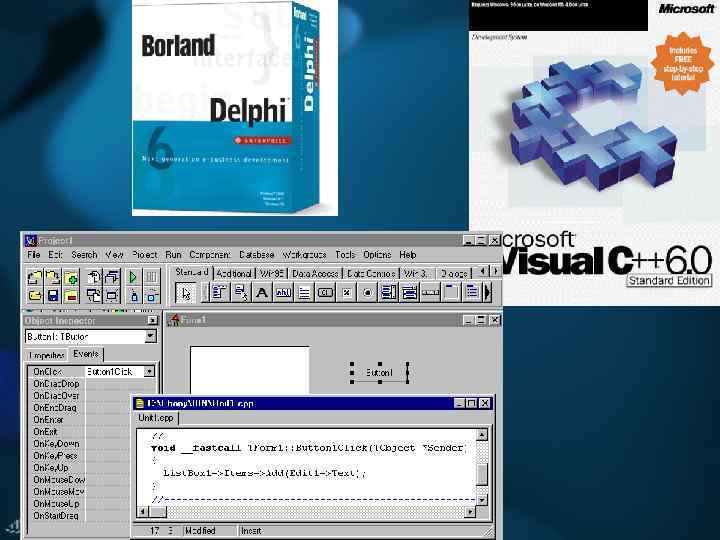Switch to the Win95 palette tab

tap(271, 273)
